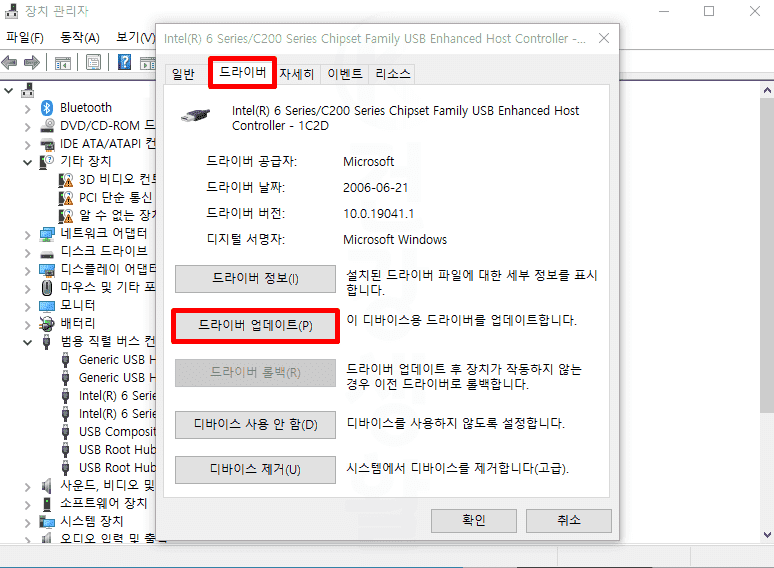Screen dimensions: 774x568
Task: Click the 시스템 장치 icon
Action: coord(47,522)
